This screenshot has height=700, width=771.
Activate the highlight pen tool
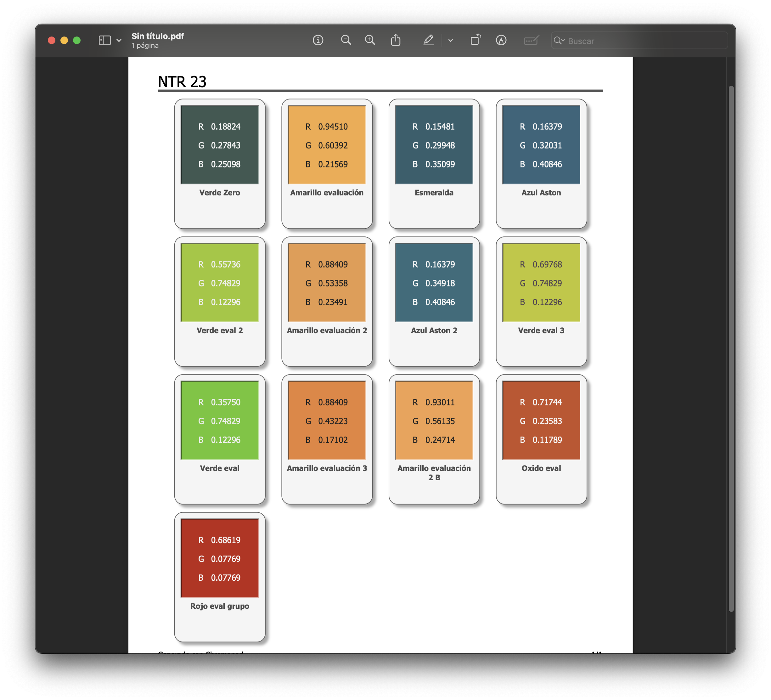tap(428, 40)
